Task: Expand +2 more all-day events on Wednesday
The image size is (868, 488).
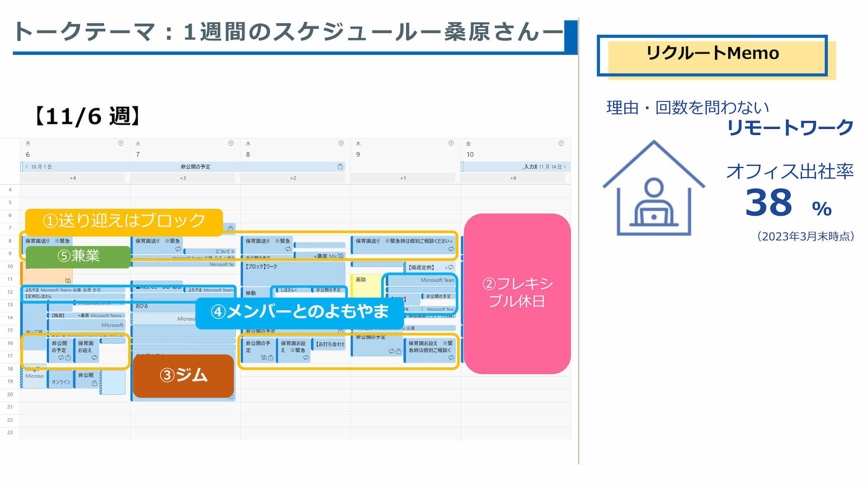Action: [x=293, y=178]
